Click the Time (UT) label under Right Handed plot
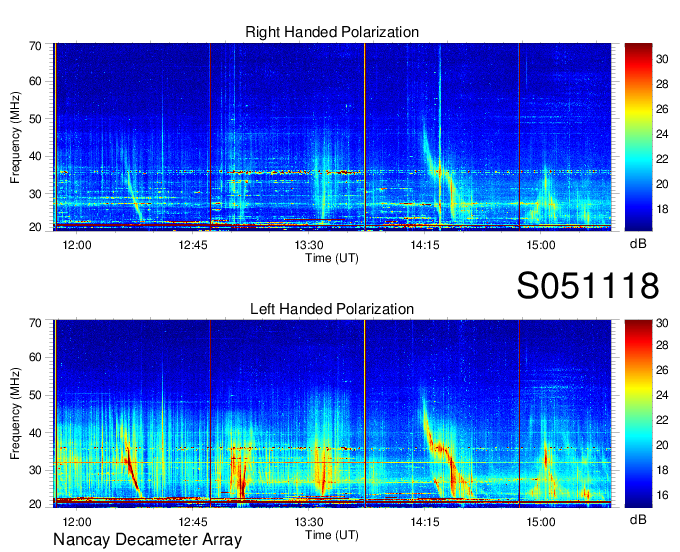This screenshot has height=552, width=680. (x=332, y=258)
